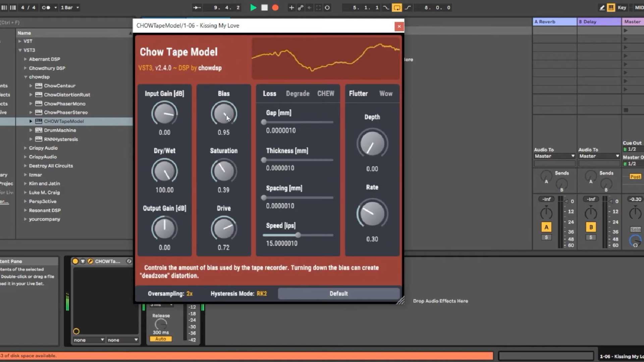The width and height of the screenshot is (644, 362).
Task: Click the Follow arrow icon in transport
Action: (x=197, y=7)
